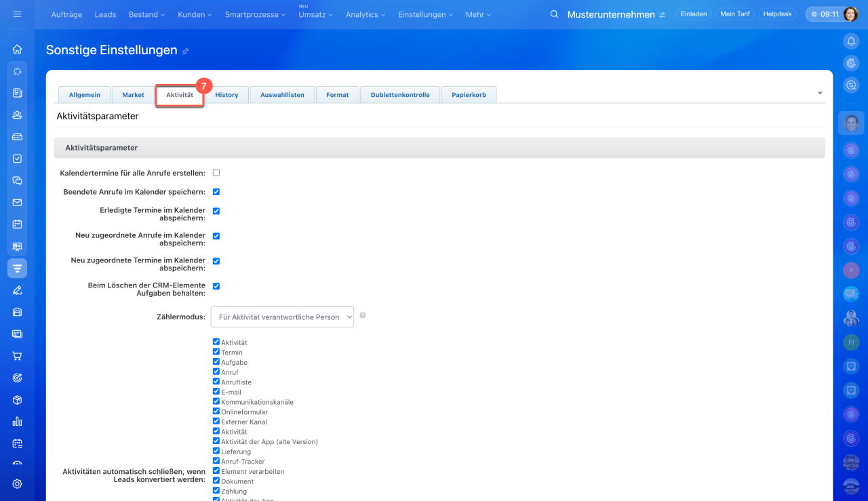Viewport: 868px width, 501px height.
Task: Uncheck Beim Löschen der CRM-Elemente Aufgaben behalten
Action: click(x=216, y=286)
